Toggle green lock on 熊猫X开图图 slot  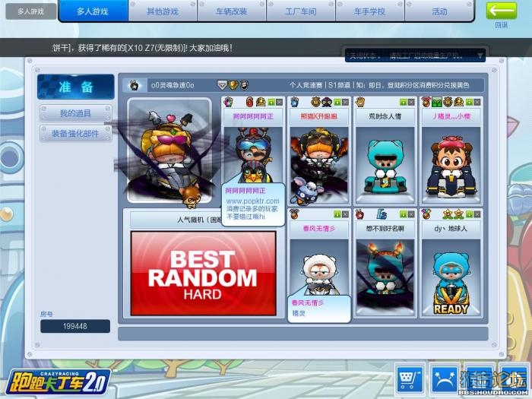coord(337,102)
